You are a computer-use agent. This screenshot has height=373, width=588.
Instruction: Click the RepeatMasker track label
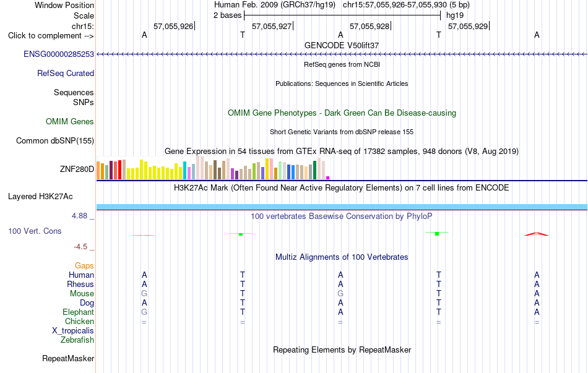(x=68, y=358)
